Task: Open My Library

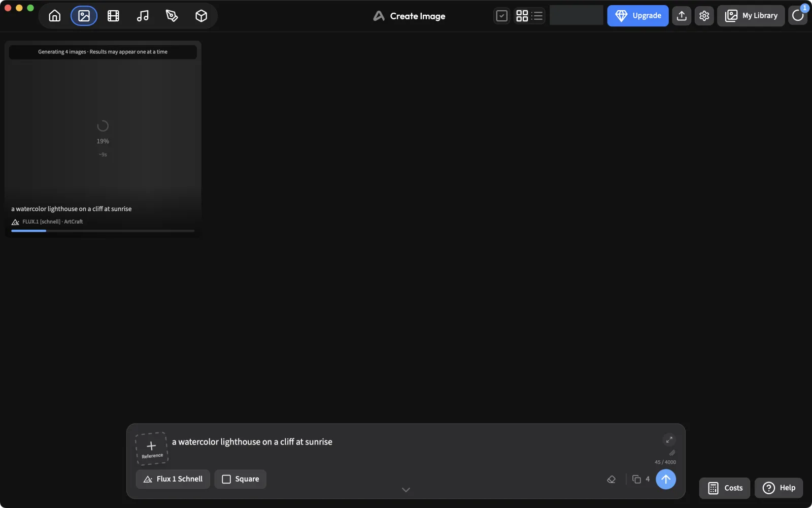Action: (x=751, y=16)
